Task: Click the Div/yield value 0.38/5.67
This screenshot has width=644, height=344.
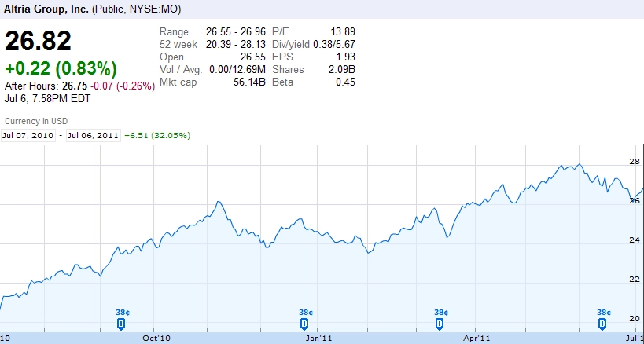Action: 334,44
